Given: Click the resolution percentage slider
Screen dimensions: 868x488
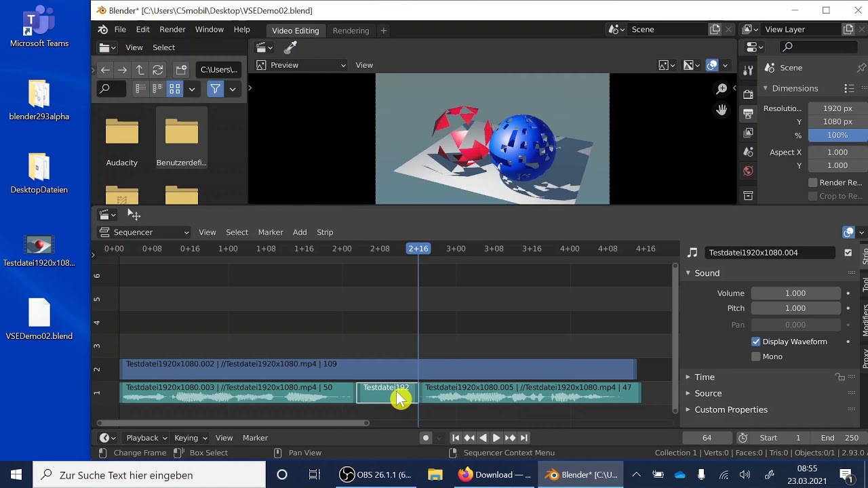Looking at the screenshot, I should pos(837,136).
